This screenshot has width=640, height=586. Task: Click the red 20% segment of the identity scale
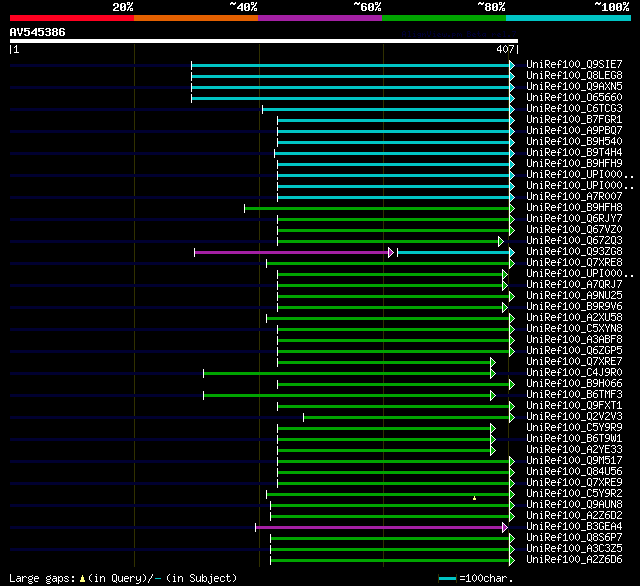coord(72,18)
